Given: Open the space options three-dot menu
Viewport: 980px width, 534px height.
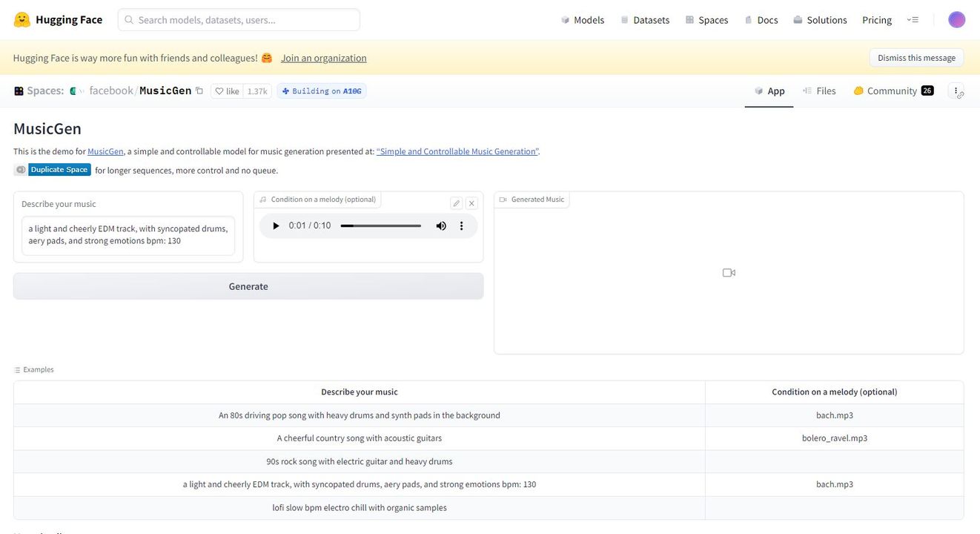Looking at the screenshot, I should coord(957,91).
